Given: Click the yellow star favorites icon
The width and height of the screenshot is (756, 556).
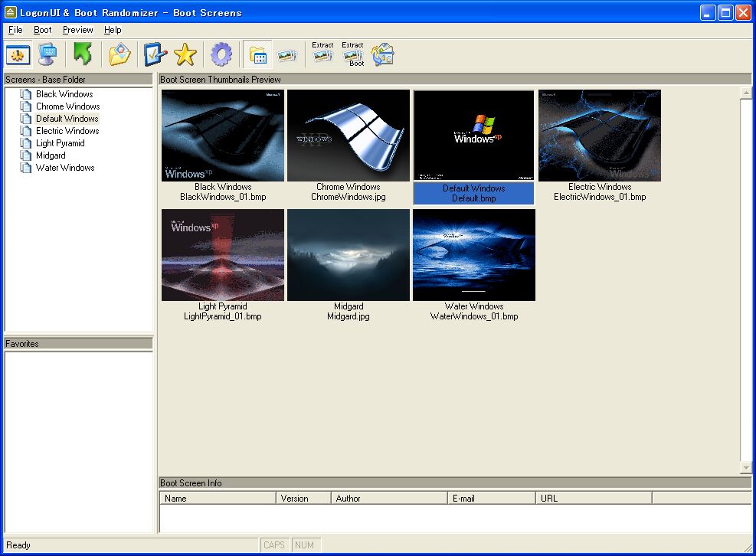Looking at the screenshot, I should tap(185, 54).
